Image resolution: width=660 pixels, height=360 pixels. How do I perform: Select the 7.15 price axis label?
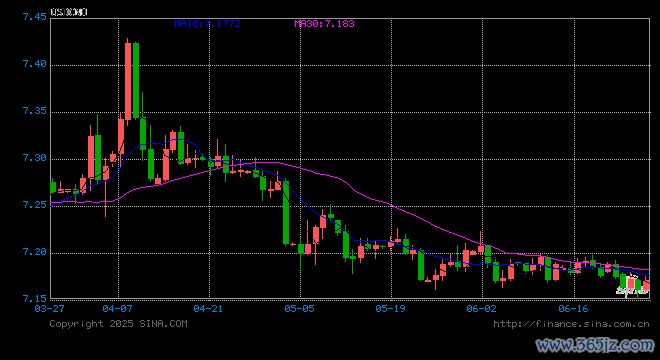pyautogui.click(x=35, y=299)
